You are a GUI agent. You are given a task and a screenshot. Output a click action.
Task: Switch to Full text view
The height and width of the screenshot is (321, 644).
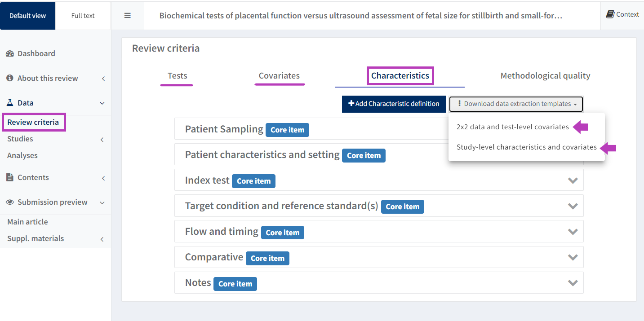point(83,16)
